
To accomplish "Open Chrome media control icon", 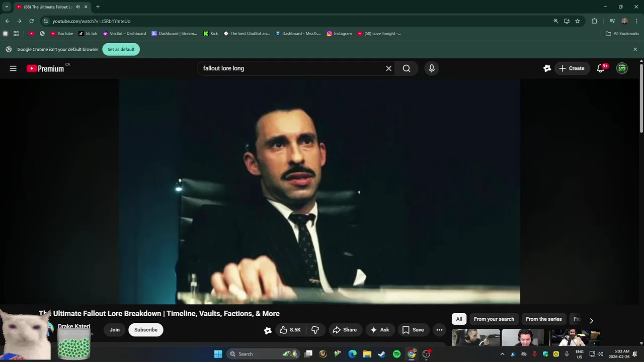I will 612,21.
